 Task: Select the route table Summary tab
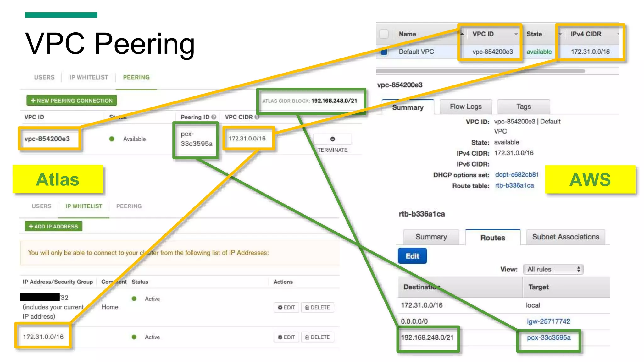pyautogui.click(x=431, y=237)
